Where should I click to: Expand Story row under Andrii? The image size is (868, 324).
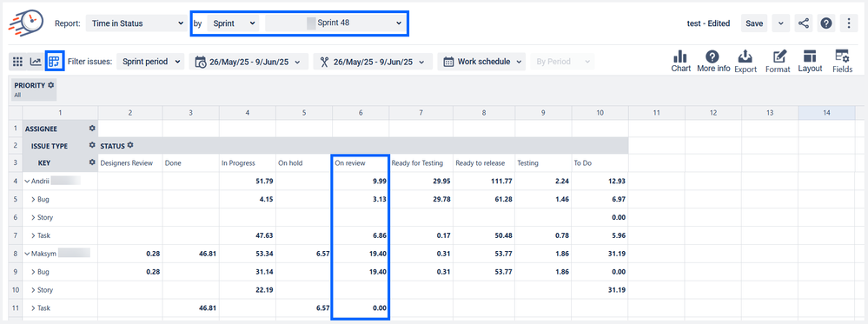[x=33, y=217]
